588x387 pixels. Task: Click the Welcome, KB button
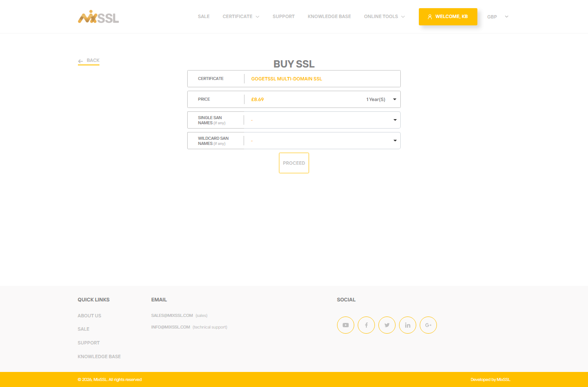click(x=448, y=17)
